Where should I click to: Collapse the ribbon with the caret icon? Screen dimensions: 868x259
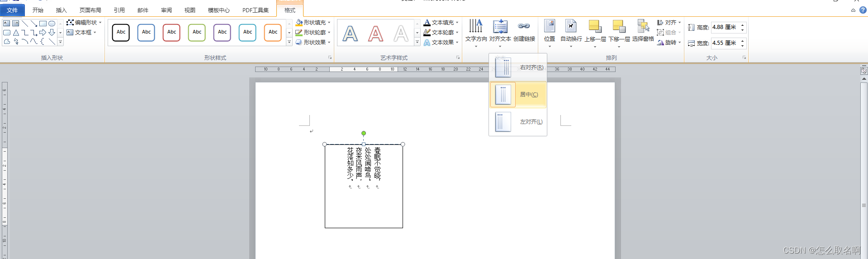tap(853, 10)
